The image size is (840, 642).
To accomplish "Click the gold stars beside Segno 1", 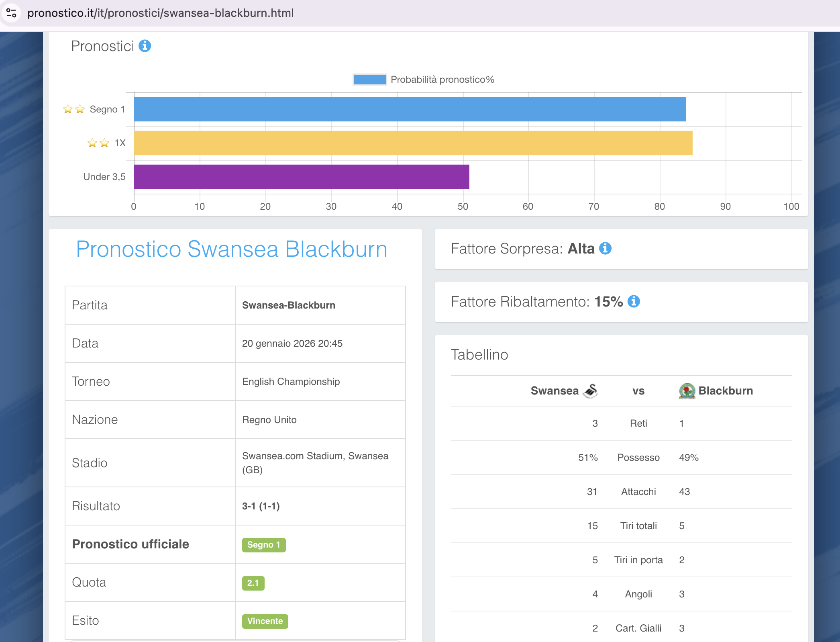I will coord(74,109).
